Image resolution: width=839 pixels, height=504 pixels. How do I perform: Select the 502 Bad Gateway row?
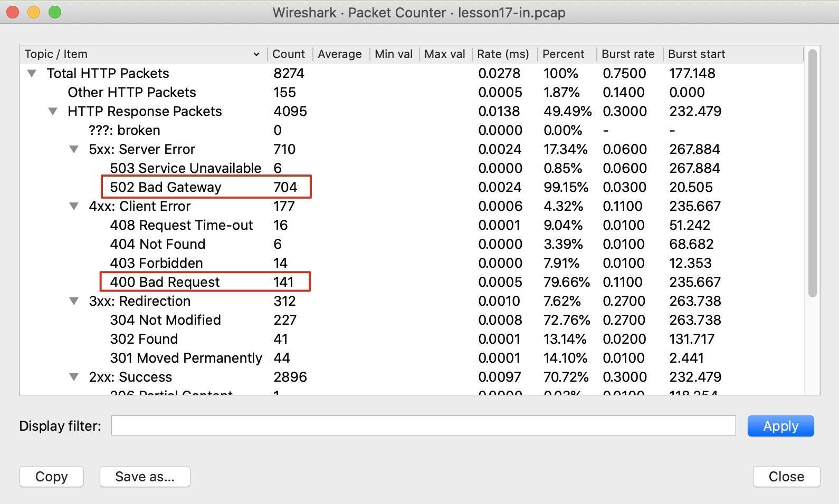pyautogui.click(x=166, y=187)
